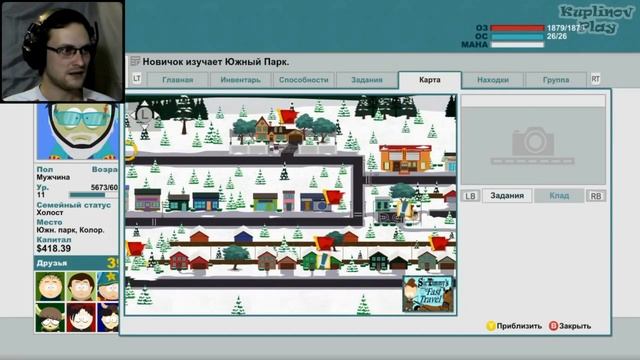Click the L stick indicator on map
Screen dimensions: 640x360
(x=144, y=115)
